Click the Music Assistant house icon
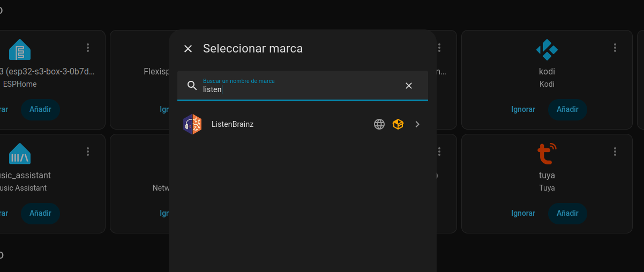Viewport: 644px width, 272px height. pyautogui.click(x=20, y=154)
